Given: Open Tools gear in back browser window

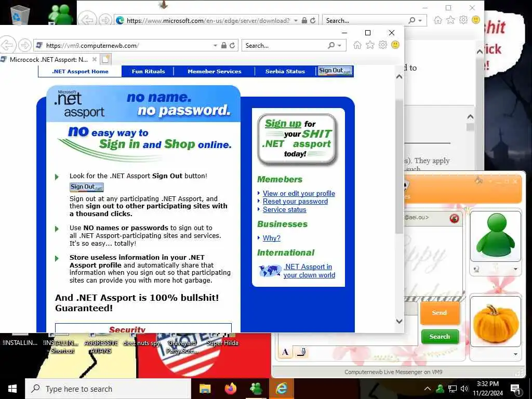Looking at the screenshot, I should tap(463, 20).
